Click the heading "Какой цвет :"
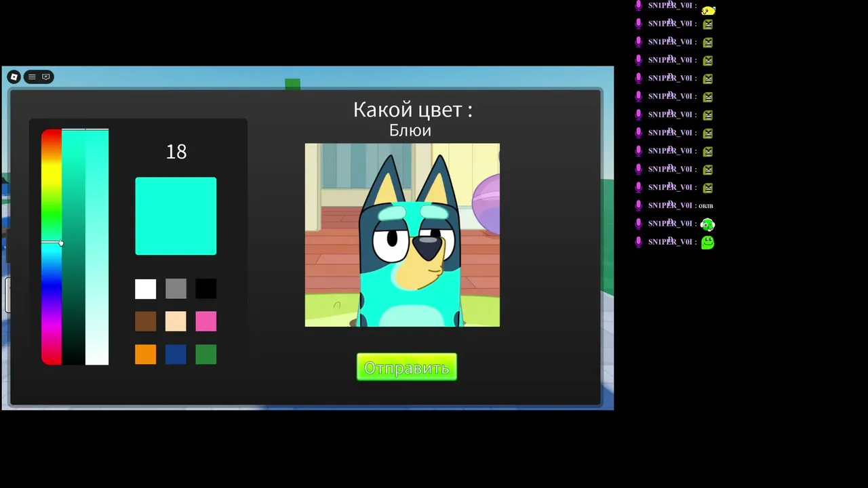The image size is (868, 488). click(x=413, y=110)
